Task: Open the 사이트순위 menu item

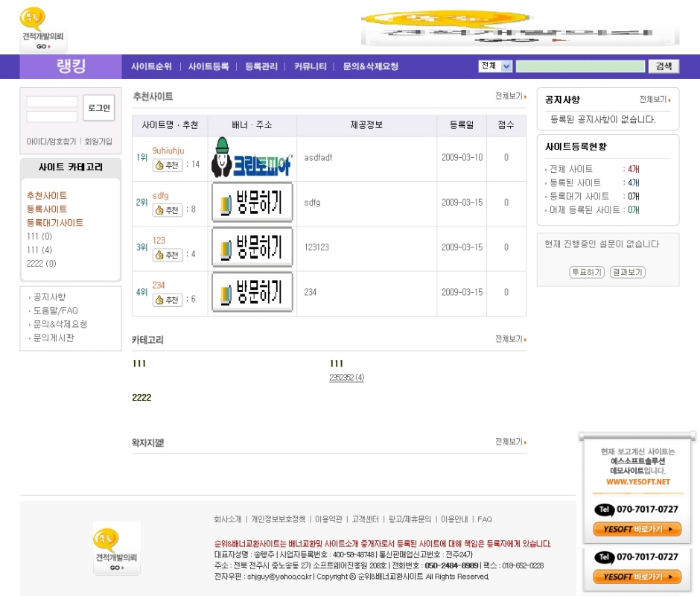Action: point(151,66)
